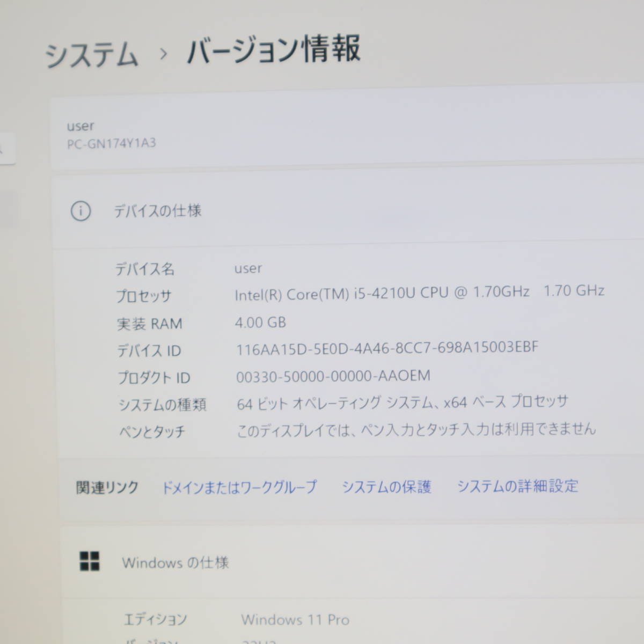The image size is (644, 644).
Task: Select the device ID 116AA15D-5E0D value
Action: [387, 348]
